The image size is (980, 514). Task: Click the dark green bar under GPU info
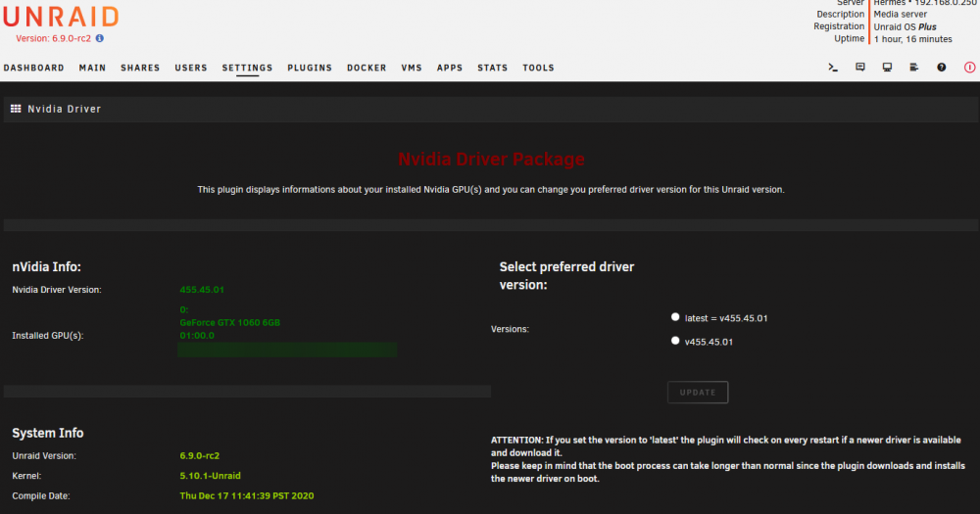tap(287, 350)
